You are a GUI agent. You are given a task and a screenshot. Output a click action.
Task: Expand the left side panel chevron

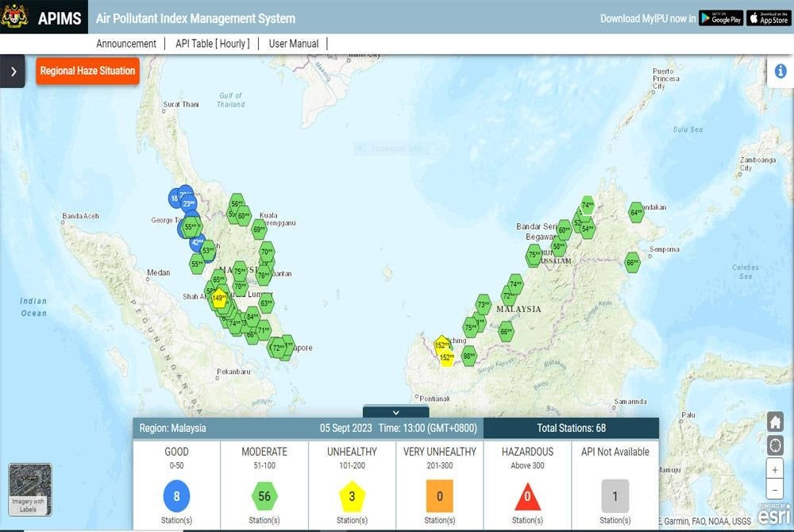click(12, 71)
